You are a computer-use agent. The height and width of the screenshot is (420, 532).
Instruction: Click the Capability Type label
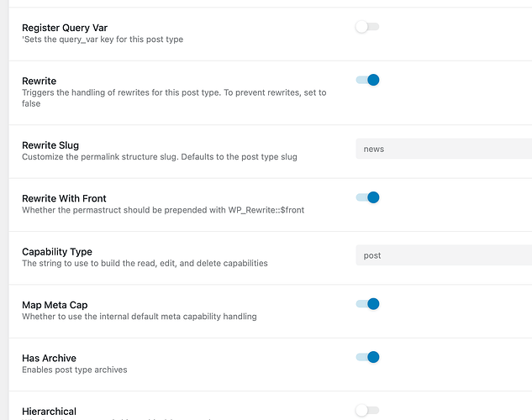[57, 251]
